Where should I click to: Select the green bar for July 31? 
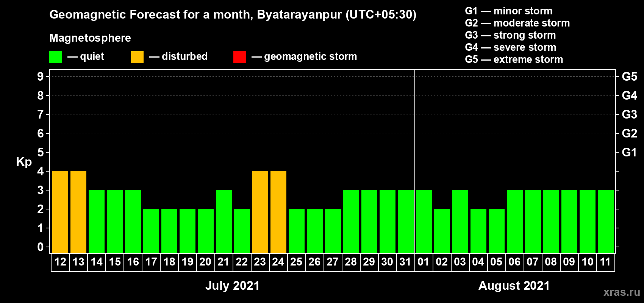pos(406,221)
